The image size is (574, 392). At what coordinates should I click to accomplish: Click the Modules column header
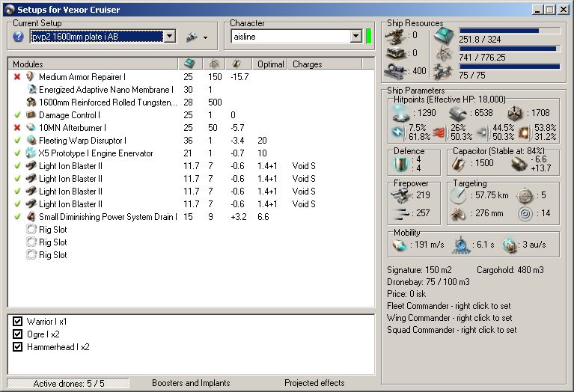tap(94, 64)
